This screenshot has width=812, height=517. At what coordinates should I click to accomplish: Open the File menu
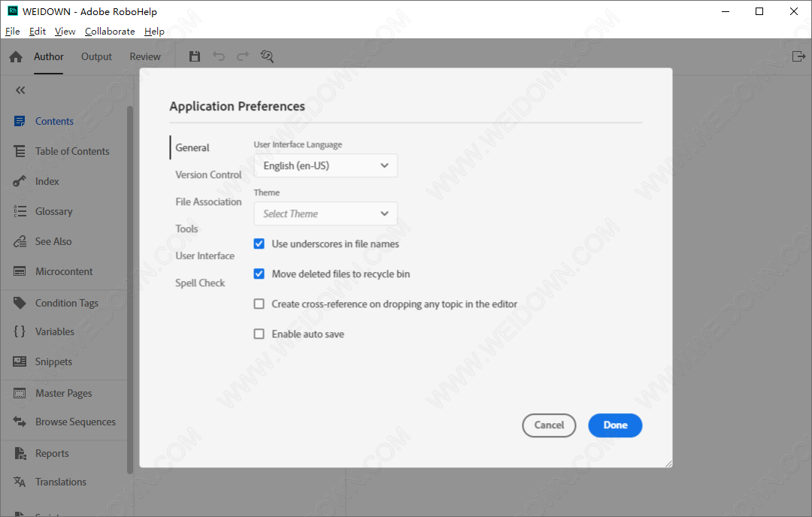(13, 32)
